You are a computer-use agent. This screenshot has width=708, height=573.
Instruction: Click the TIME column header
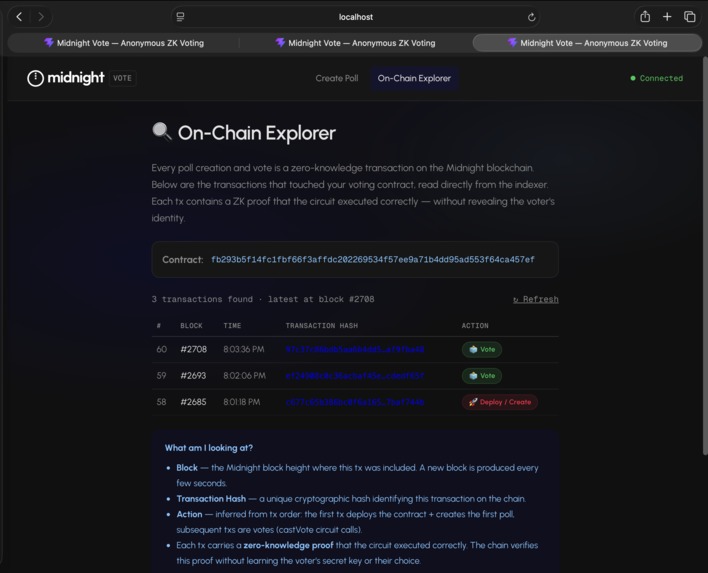click(232, 326)
